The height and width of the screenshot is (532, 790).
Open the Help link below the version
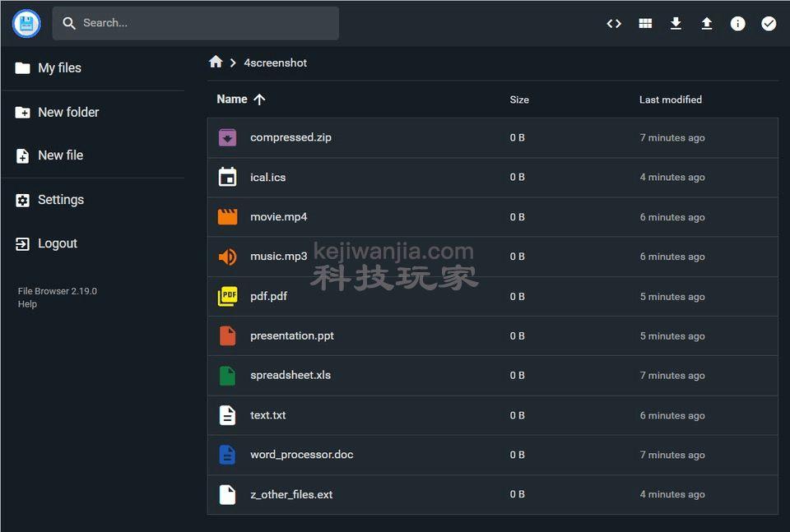click(27, 303)
